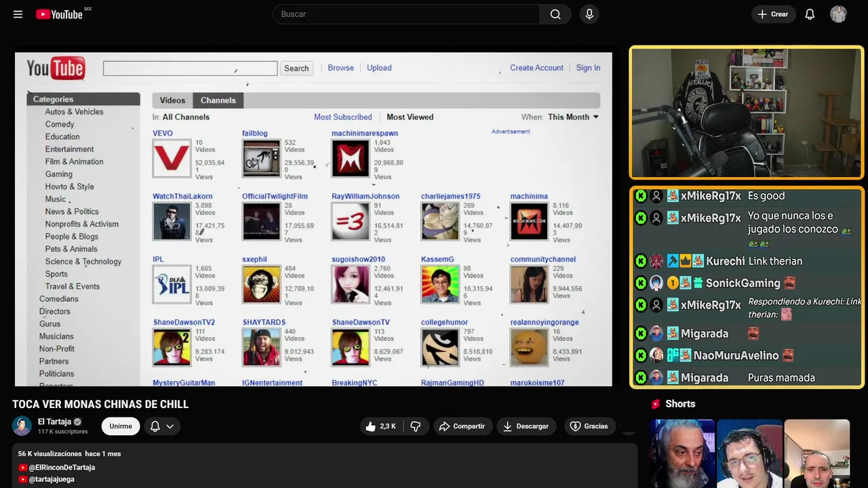
Task: Open @tartajajuega channel link
Action: tap(52, 479)
